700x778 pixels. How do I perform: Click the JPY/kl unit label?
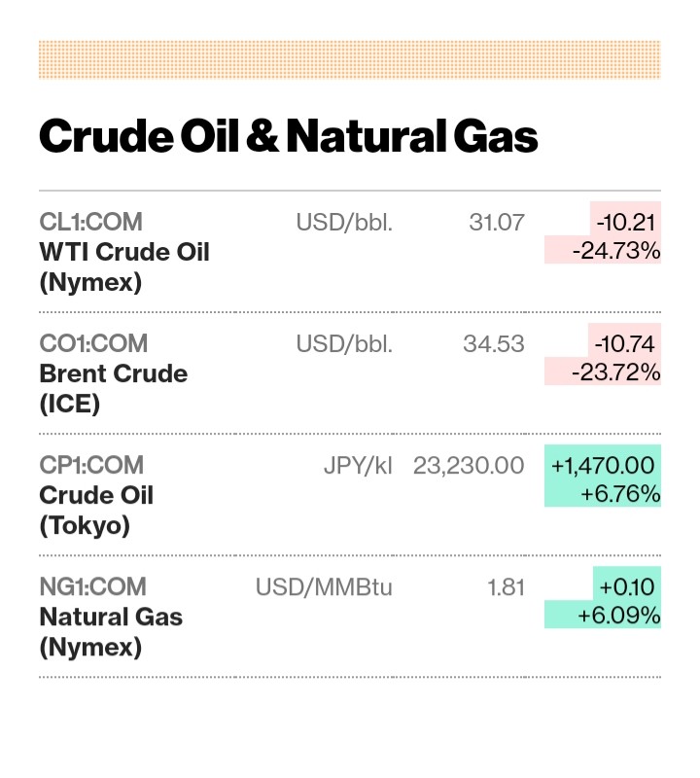(x=358, y=465)
